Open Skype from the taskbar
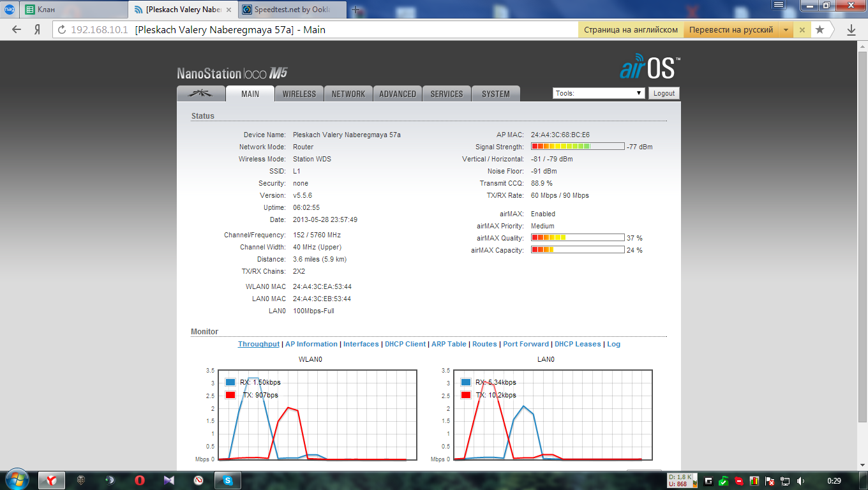This screenshot has height=490, width=868. click(x=228, y=480)
